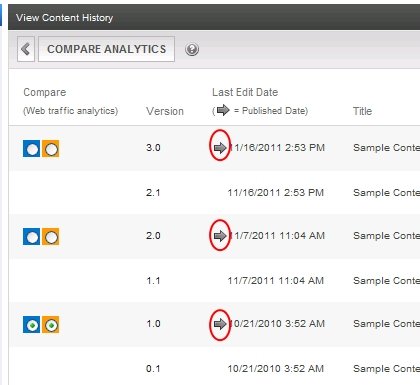
Task: Click published arrow icon for version 3.0
Action: (220, 148)
